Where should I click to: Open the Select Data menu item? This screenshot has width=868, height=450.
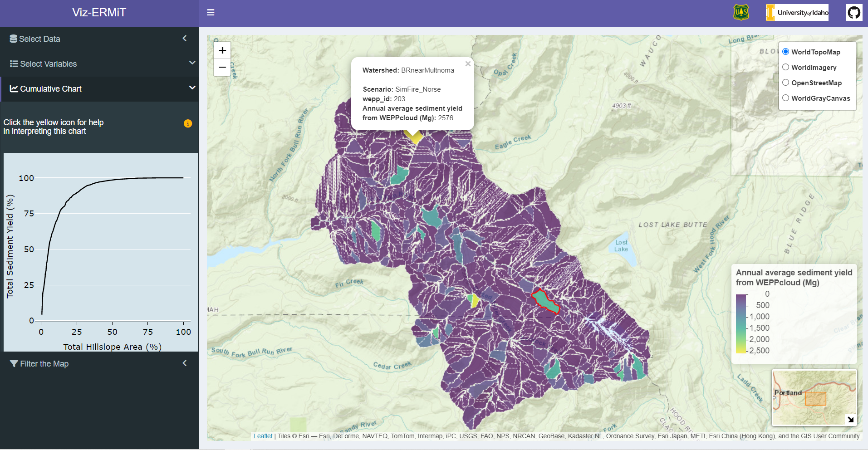(99, 39)
